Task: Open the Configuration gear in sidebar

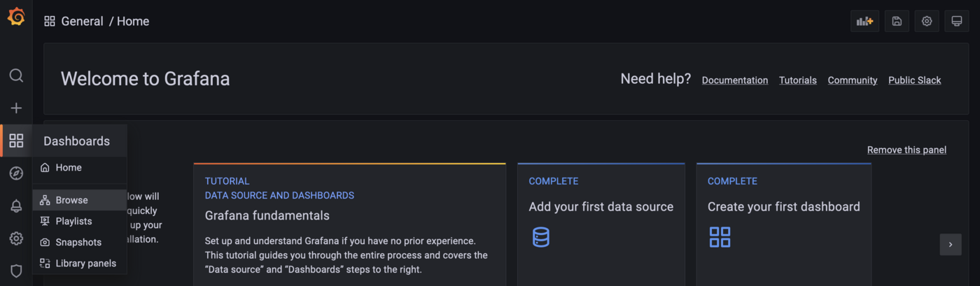Action: tap(16, 238)
